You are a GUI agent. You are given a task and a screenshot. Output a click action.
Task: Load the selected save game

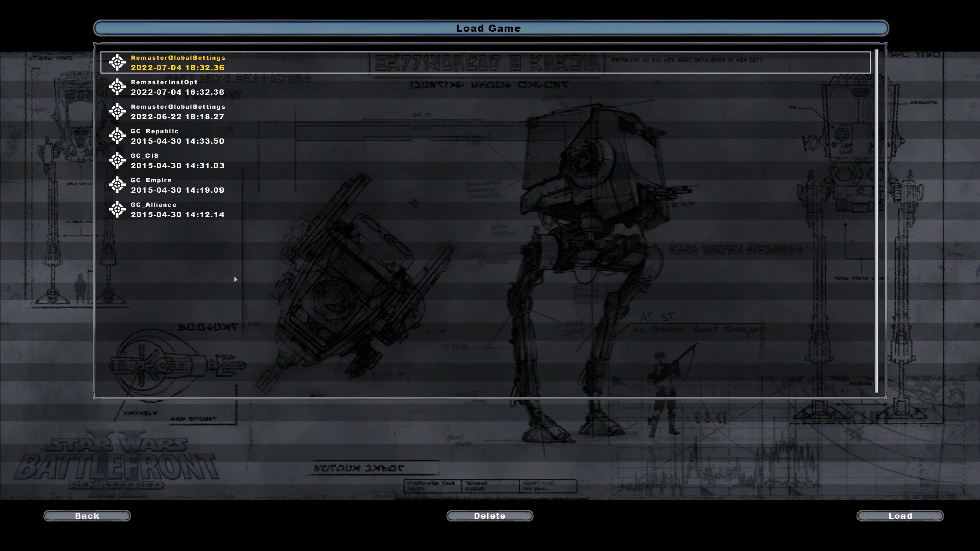tap(900, 516)
